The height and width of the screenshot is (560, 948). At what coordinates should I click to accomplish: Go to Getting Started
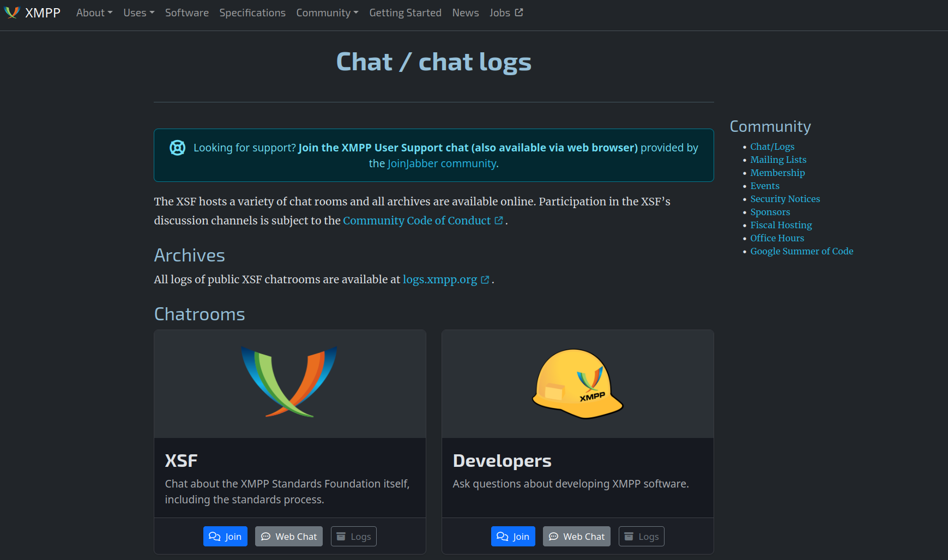pos(405,13)
